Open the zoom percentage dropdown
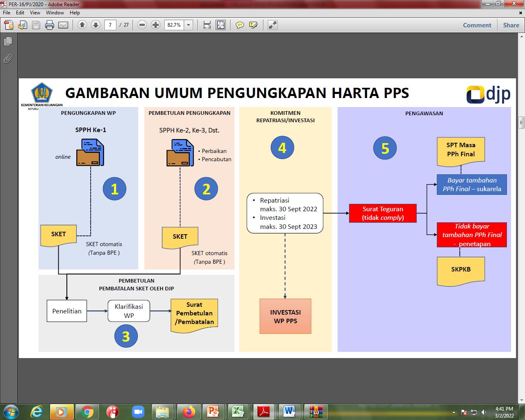 189,25
